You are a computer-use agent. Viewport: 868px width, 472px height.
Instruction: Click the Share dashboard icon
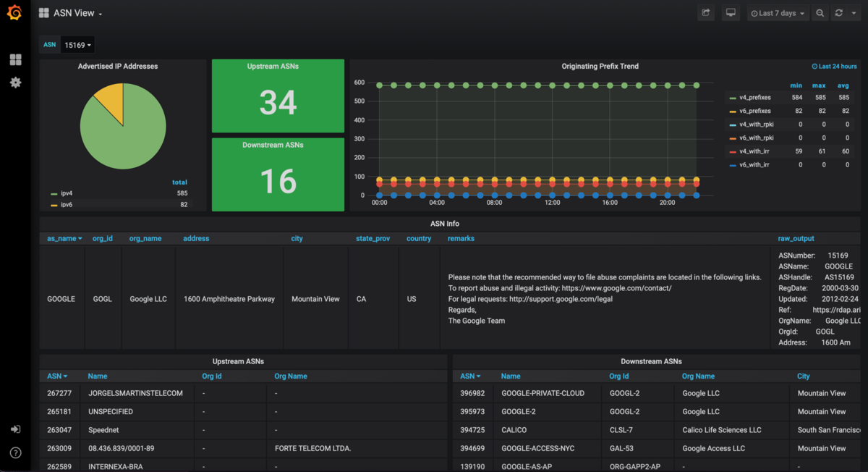(706, 13)
